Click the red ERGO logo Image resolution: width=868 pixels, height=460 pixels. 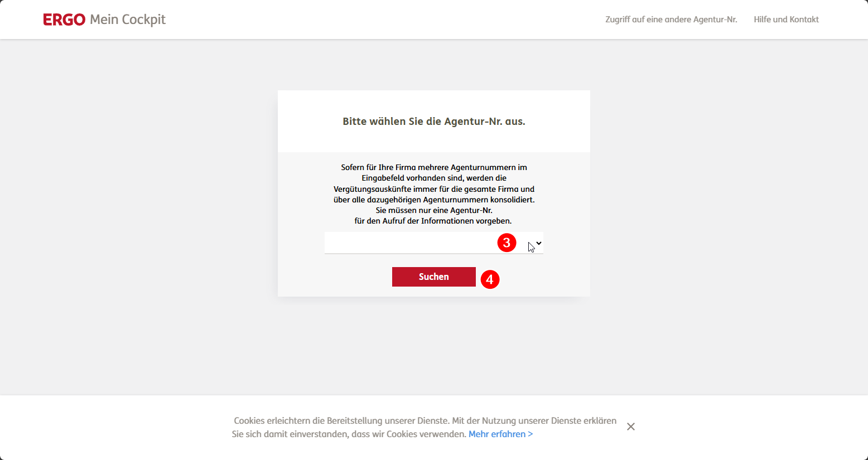coord(64,20)
